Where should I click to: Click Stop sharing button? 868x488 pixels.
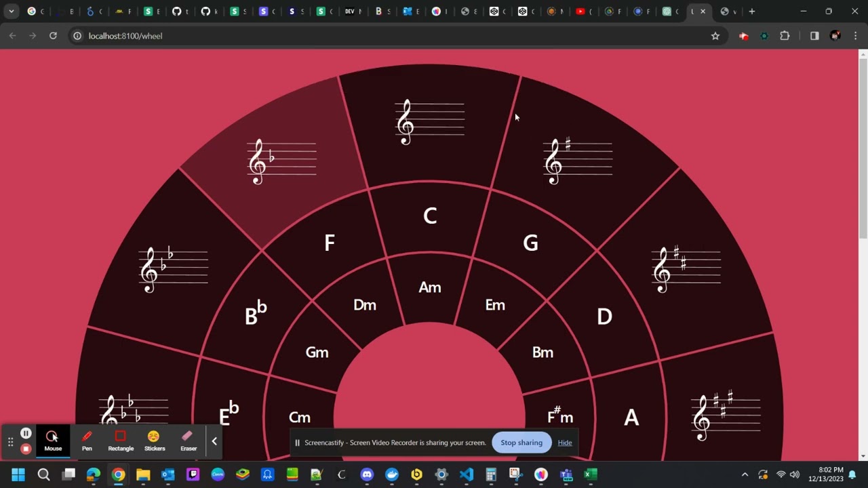pos(521,443)
